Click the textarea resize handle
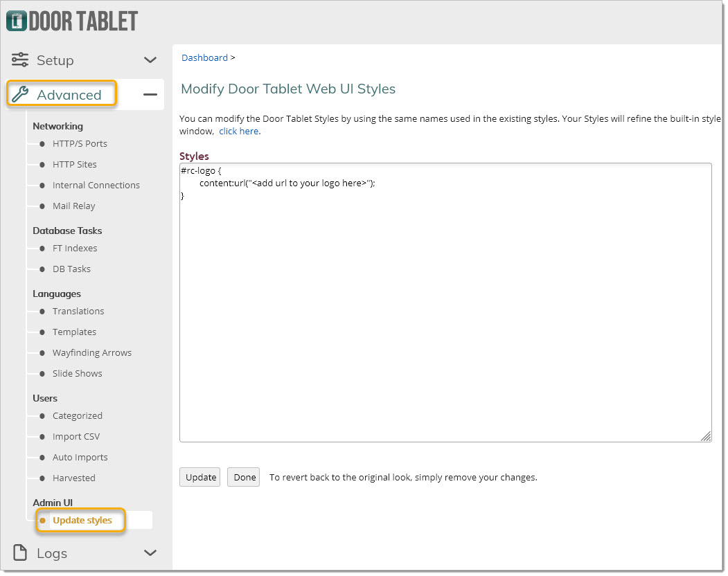728x576 pixels. tap(706, 436)
